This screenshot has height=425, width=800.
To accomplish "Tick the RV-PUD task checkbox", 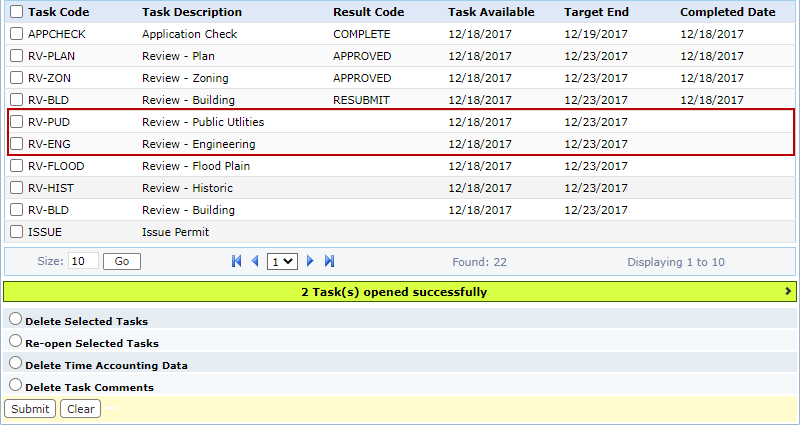I will 16,122.
